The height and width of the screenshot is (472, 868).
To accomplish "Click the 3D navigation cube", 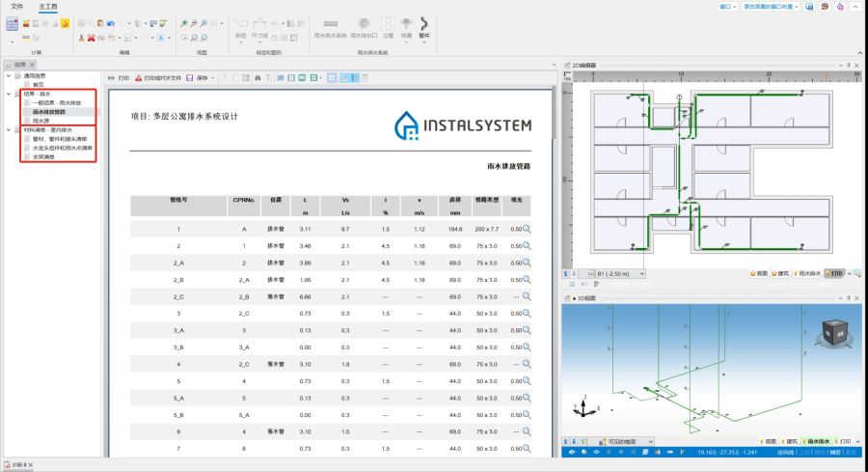I will coord(833,334).
